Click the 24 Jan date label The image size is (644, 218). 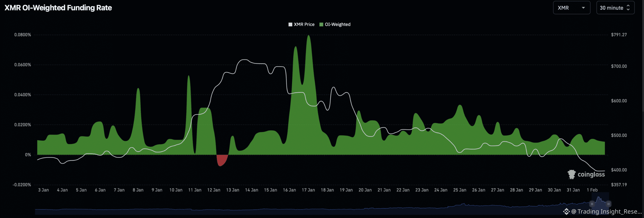[x=441, y=190]
